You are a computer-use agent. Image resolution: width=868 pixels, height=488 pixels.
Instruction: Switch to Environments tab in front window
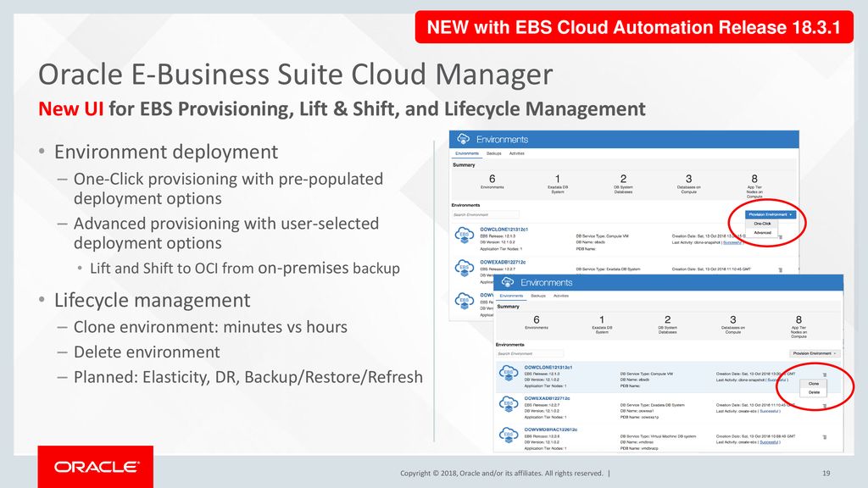(x=511, y=296)
